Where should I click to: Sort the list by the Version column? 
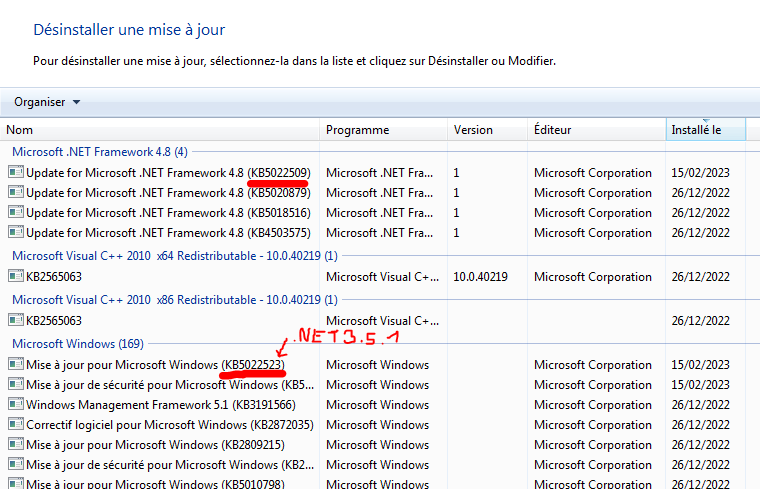click(x=487, y=130)
